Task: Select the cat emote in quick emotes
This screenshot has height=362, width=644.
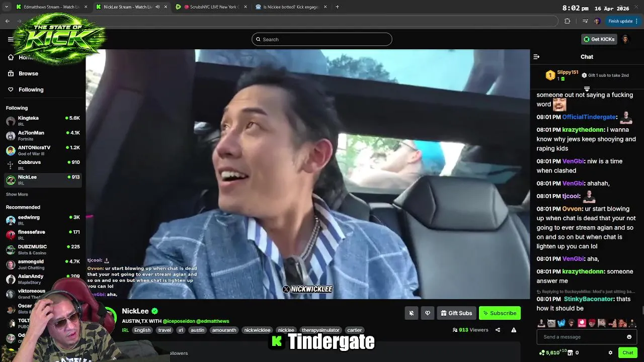Action: click(551, 323)
